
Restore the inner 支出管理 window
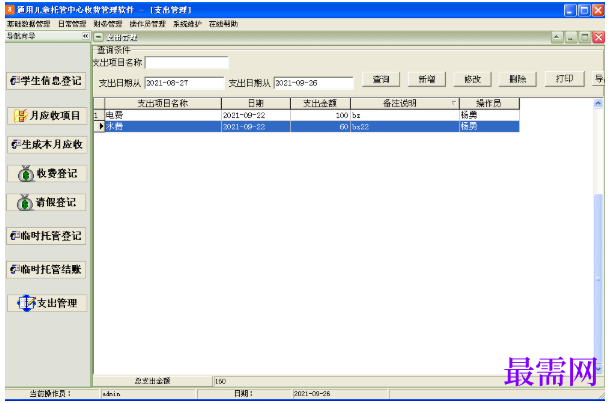[x=585, y=37]
